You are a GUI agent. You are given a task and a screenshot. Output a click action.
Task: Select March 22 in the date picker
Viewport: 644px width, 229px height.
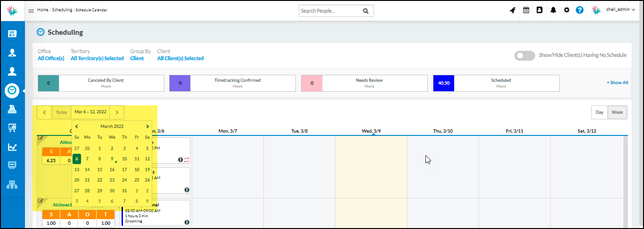point(99,180)
